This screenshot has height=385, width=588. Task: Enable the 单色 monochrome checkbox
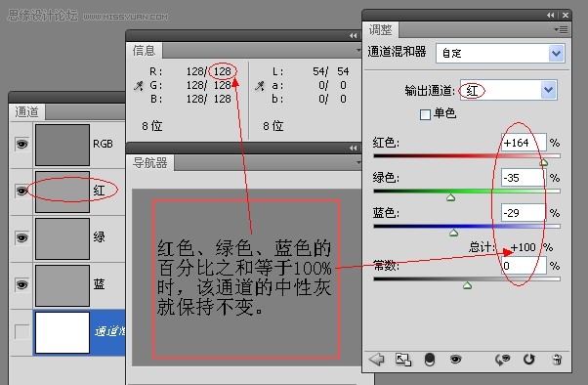pyautogui.click(x=425, y=114)
